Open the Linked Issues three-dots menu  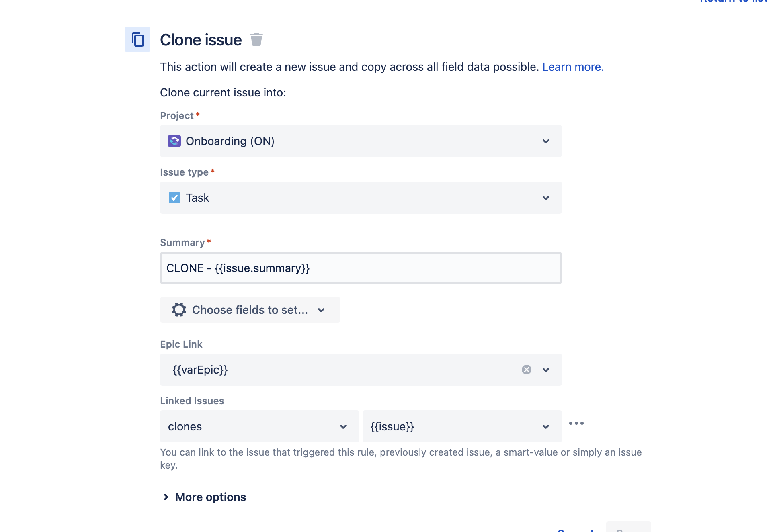coord(576,423)
